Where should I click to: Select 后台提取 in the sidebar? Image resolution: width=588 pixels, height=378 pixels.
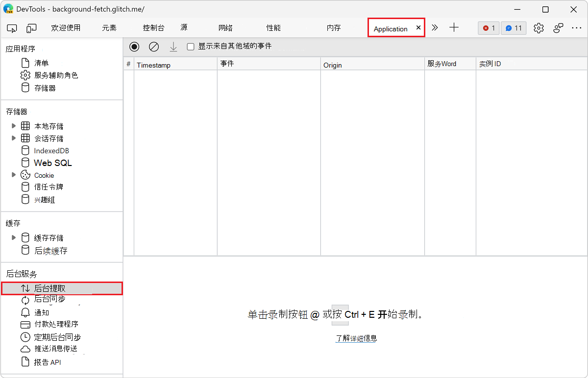[x=62, y=288]
